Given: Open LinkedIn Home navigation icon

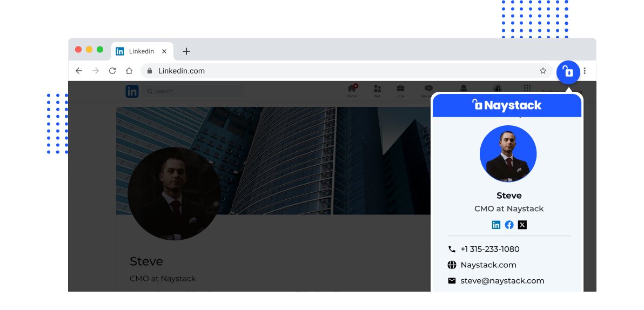Looking at the screenshot, I should click(x=352, y=91).
